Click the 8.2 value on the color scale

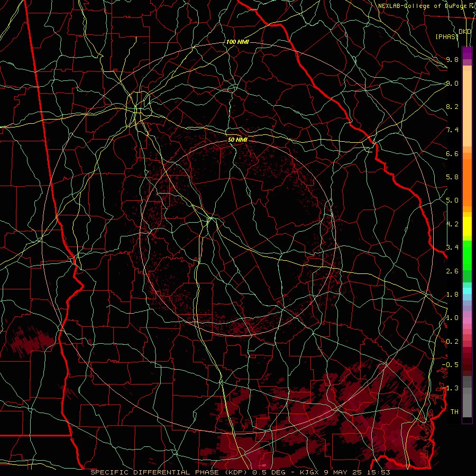[x=452, y=106]
